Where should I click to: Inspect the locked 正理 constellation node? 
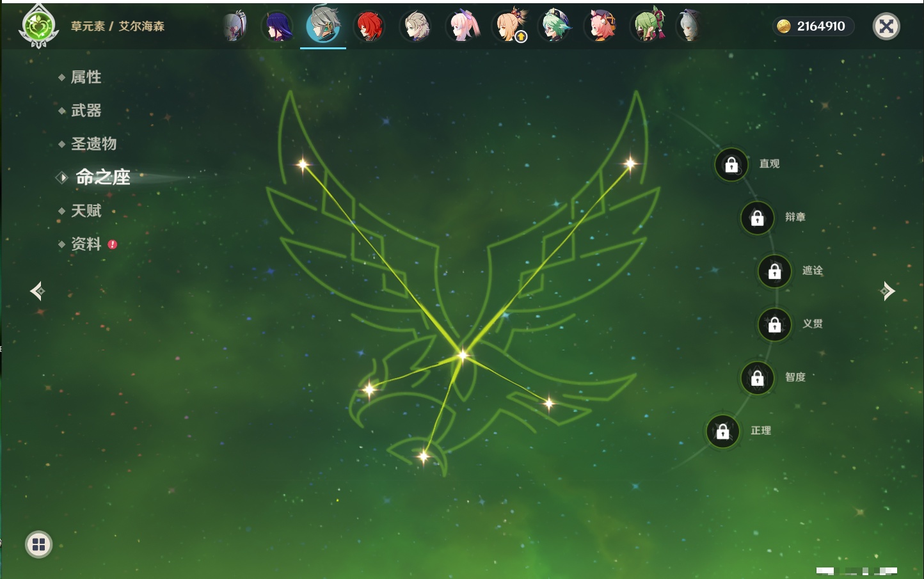[x=722, y=431]
